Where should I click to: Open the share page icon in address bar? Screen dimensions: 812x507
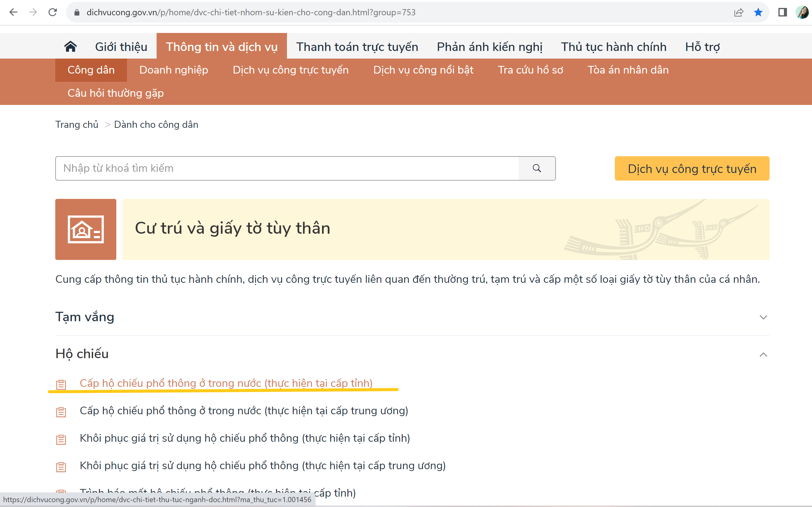coord(738,13)
